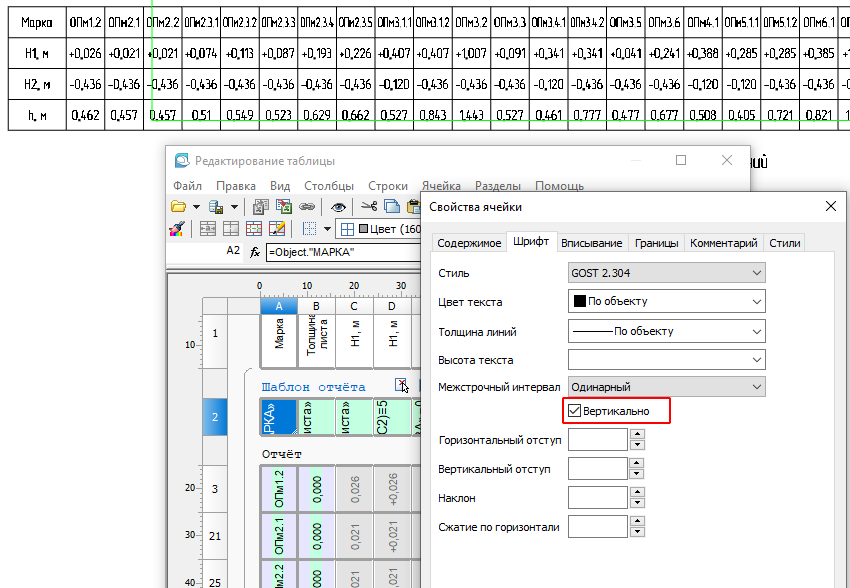The image size is (850, 588).
Task: Switch to the 'Шрифт' tab
Action: (x=531, y=242)
